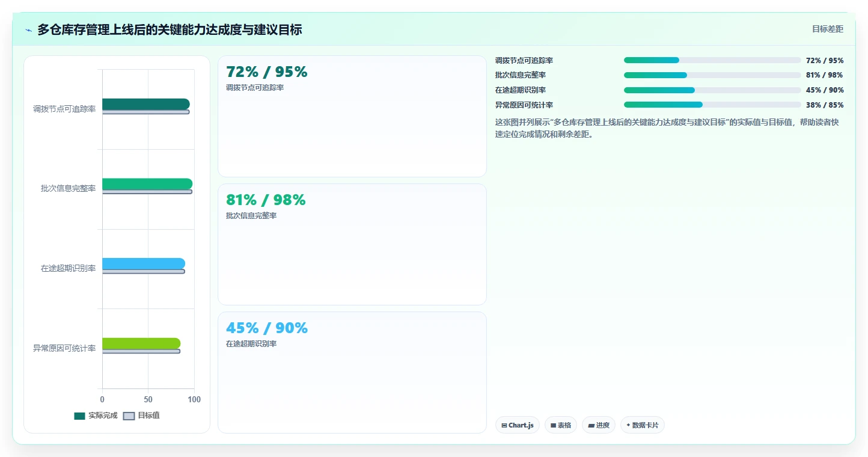Image resolution: width=868 pixels, height=457 pixels.
Task: Click the 批次信息完整率 caption in second card
Action: tap(251, 216)
